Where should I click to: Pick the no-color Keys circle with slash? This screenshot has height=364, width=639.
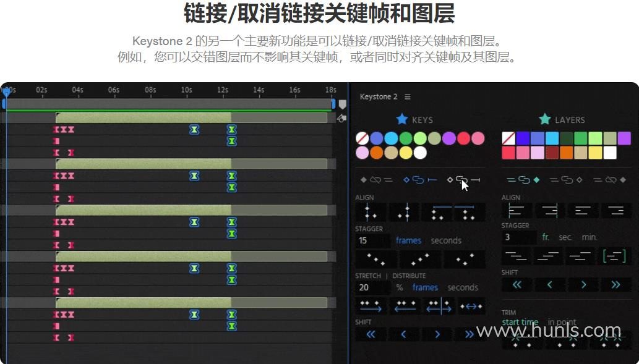coord(362,138)
